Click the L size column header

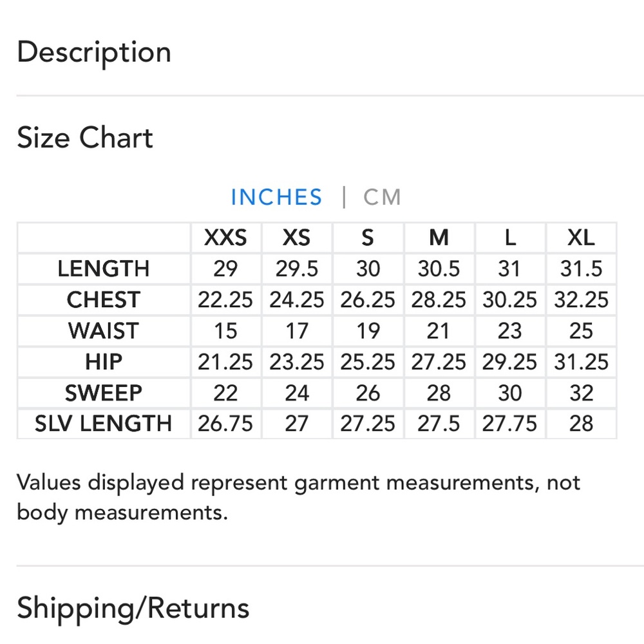(510, 238)
